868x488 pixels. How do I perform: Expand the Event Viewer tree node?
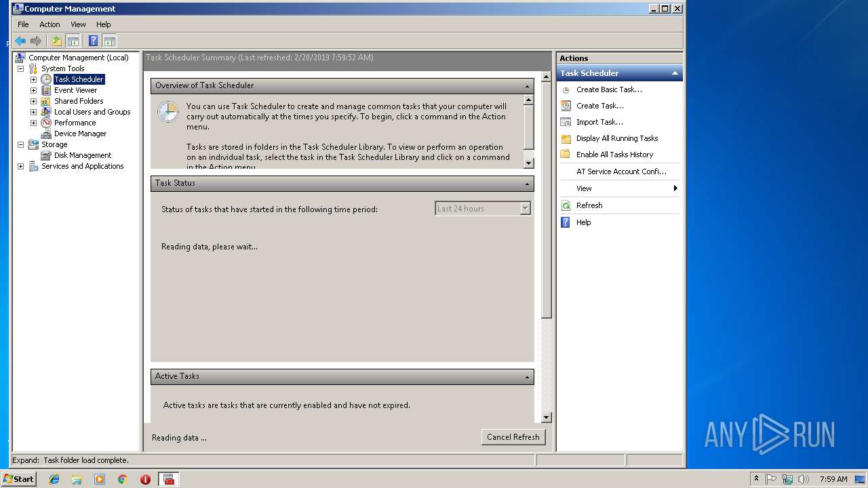tap(33, 90)
